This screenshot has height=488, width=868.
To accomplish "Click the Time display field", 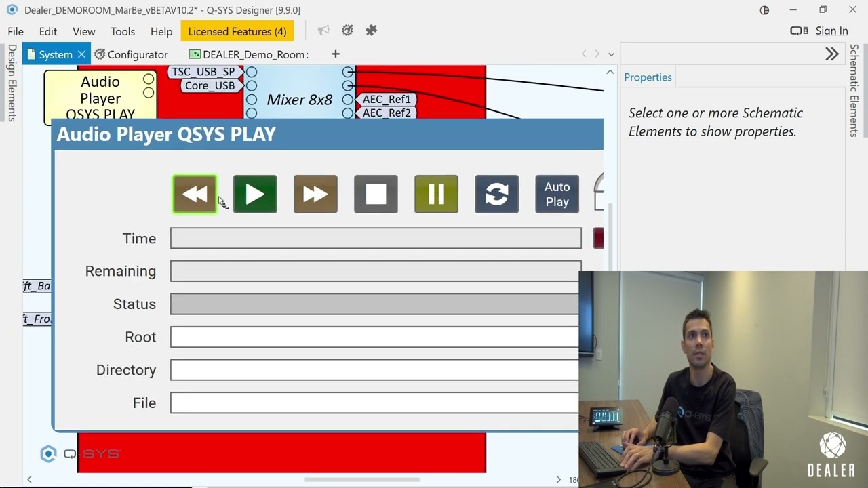I will point(376,238).
